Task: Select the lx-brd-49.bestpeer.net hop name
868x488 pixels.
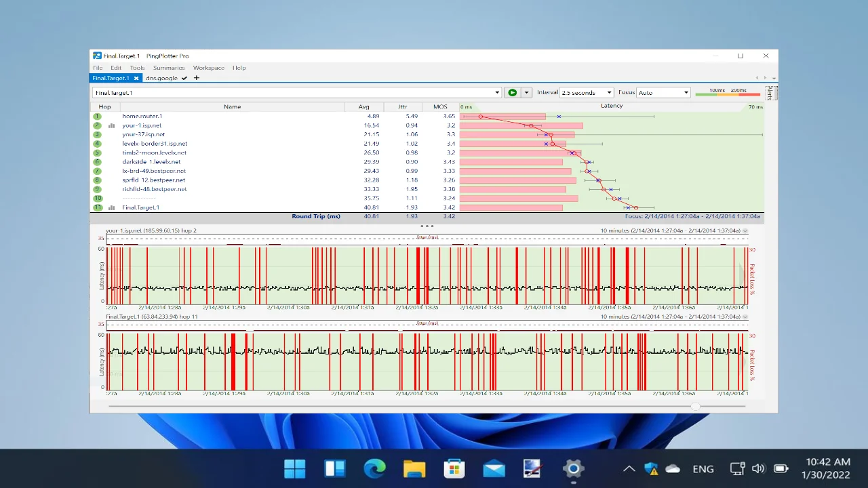Action: coord(154,171)
